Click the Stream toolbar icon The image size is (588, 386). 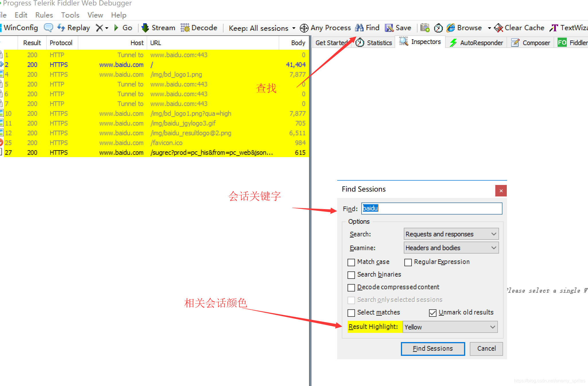point(145,28)
